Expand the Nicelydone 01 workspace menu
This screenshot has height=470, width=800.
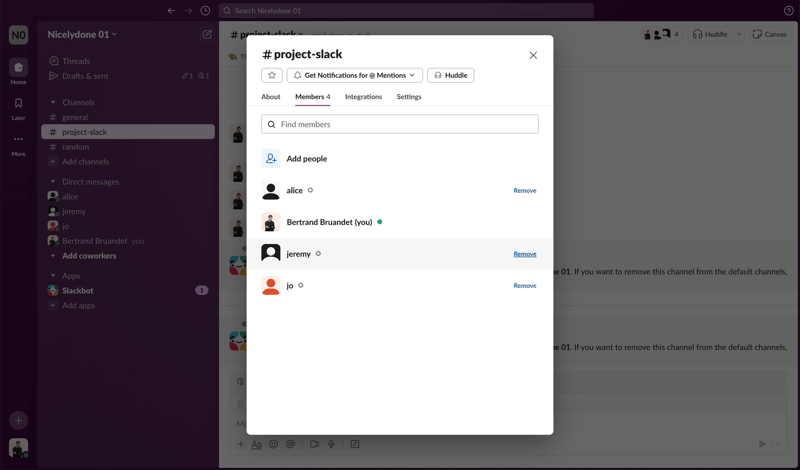point(82,35)
